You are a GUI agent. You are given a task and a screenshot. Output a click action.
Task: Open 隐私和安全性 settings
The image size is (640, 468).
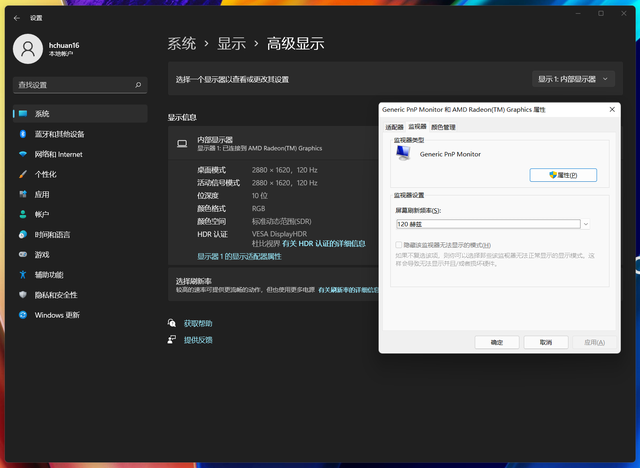pyautogui.click(x=80, y=295)
